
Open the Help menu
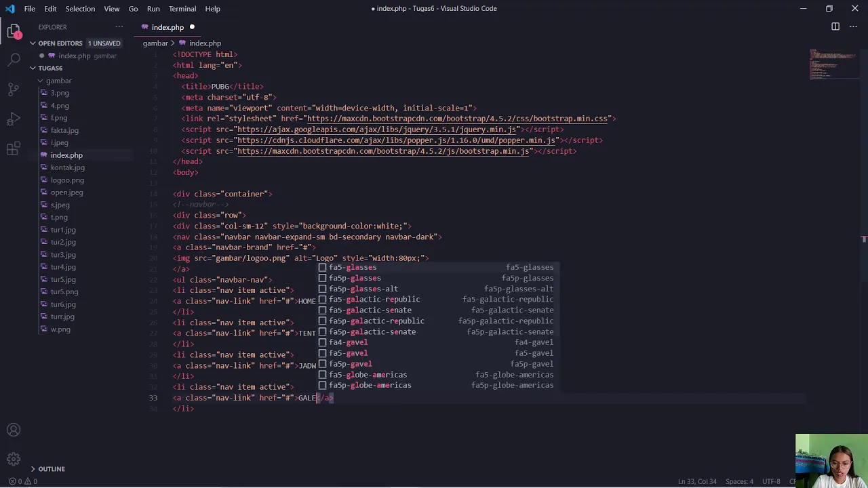click(212, 9)
